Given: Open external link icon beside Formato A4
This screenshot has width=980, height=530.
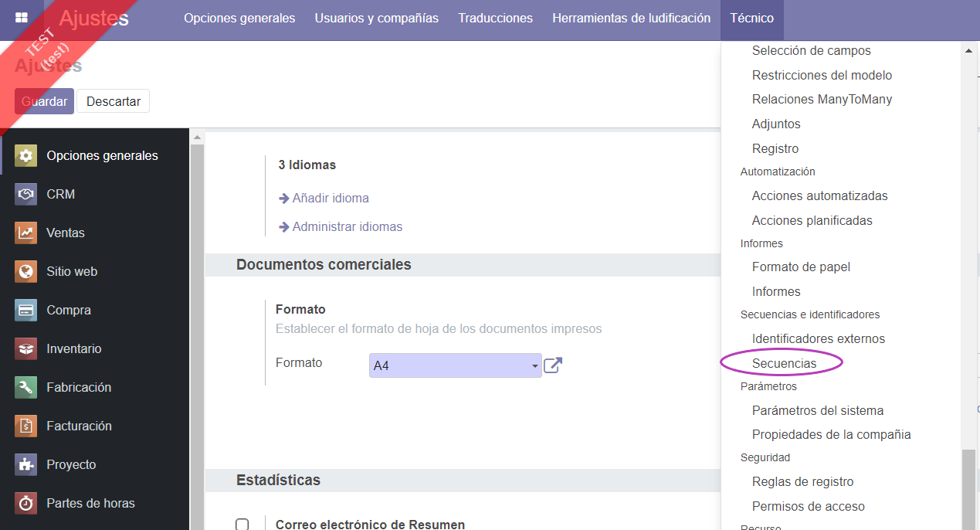Looking at the screenshot, I should (553, 365).
